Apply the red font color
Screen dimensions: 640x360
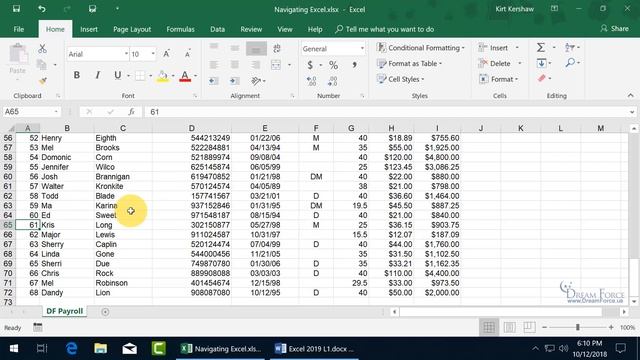tap(185, 76)
